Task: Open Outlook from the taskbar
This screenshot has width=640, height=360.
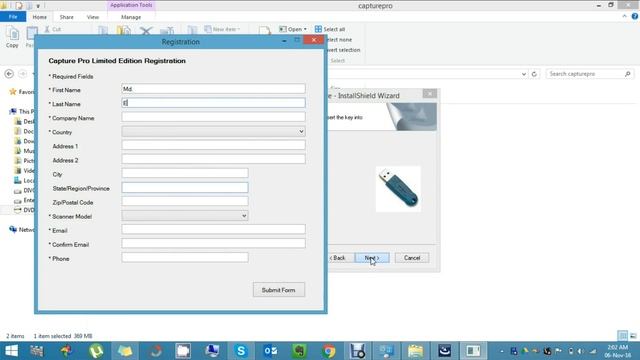Action: pos(270,351)
